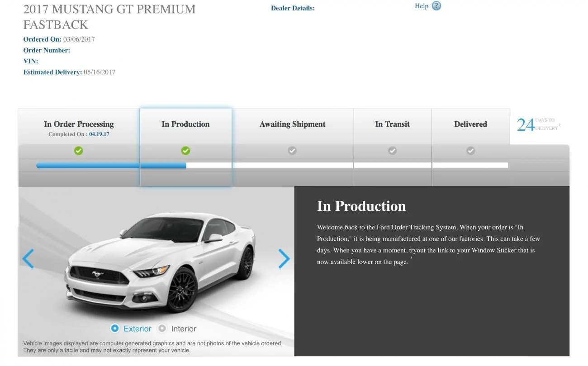Click the white Mustang vehicle image
Viewport: 588px width, 366px height.
[161, 261]
